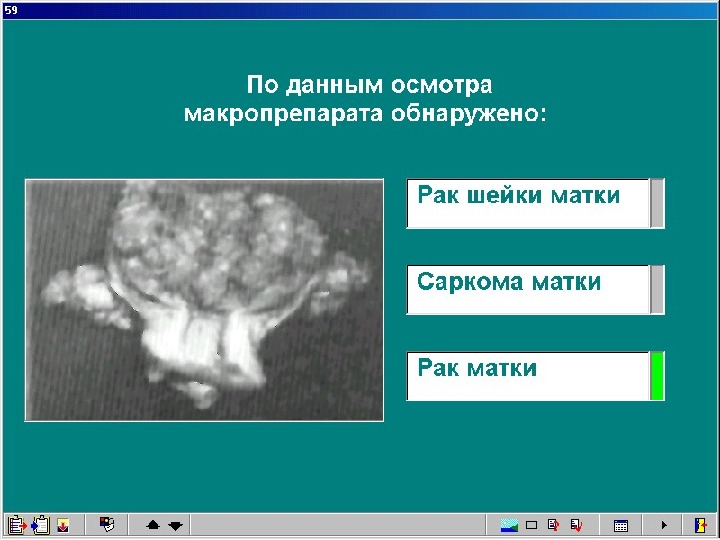
Task: Click the green indicator beside 'Рак матки'
Action: 657,376
